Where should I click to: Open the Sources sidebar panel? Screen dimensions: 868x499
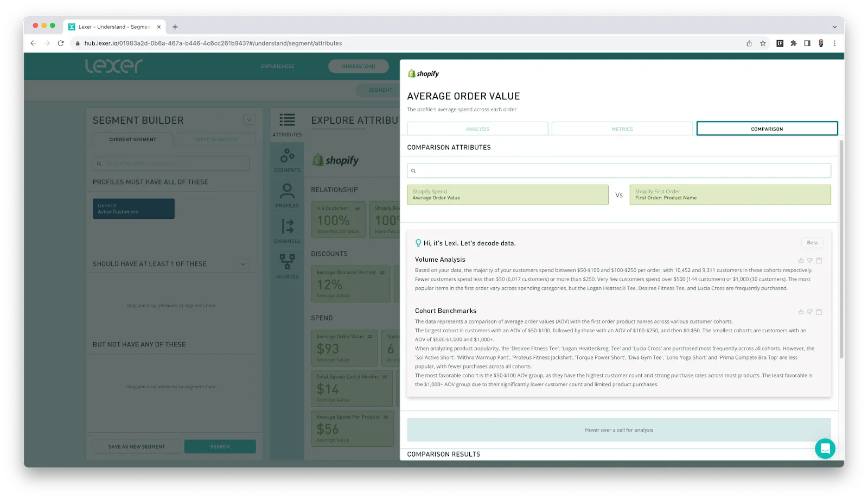[x=287, y=267]
